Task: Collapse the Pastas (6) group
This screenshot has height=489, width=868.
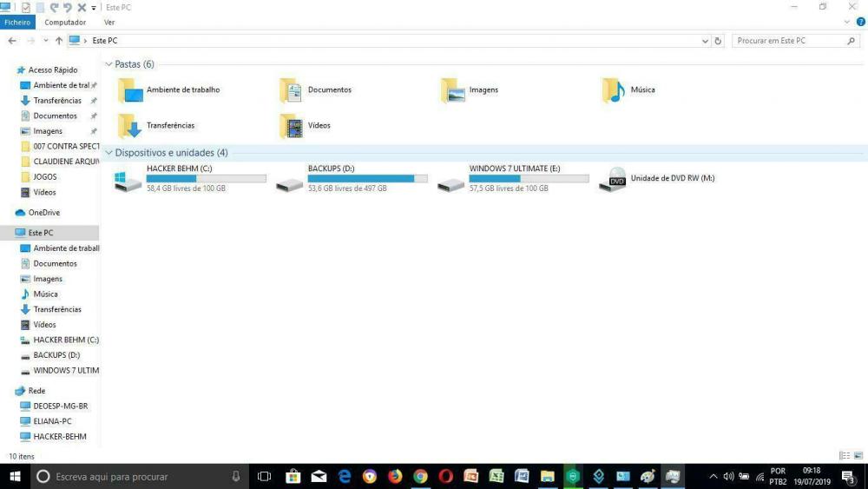Action: pyautogui.click(x=108, y=64)
